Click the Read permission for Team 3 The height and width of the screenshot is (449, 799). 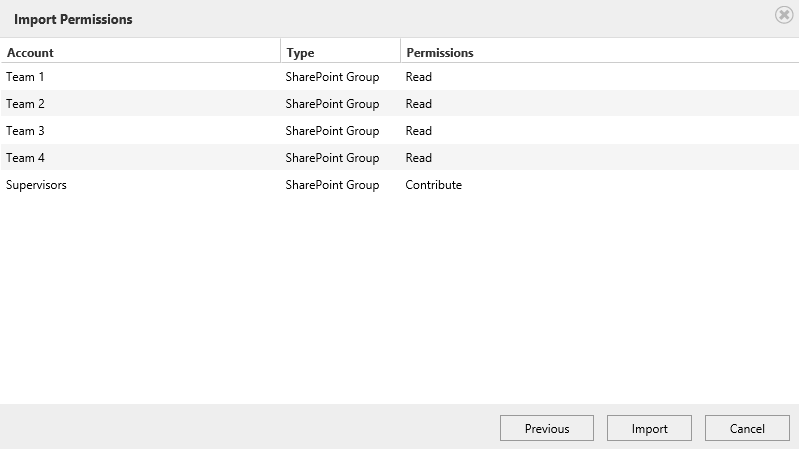tap(418, 131)
